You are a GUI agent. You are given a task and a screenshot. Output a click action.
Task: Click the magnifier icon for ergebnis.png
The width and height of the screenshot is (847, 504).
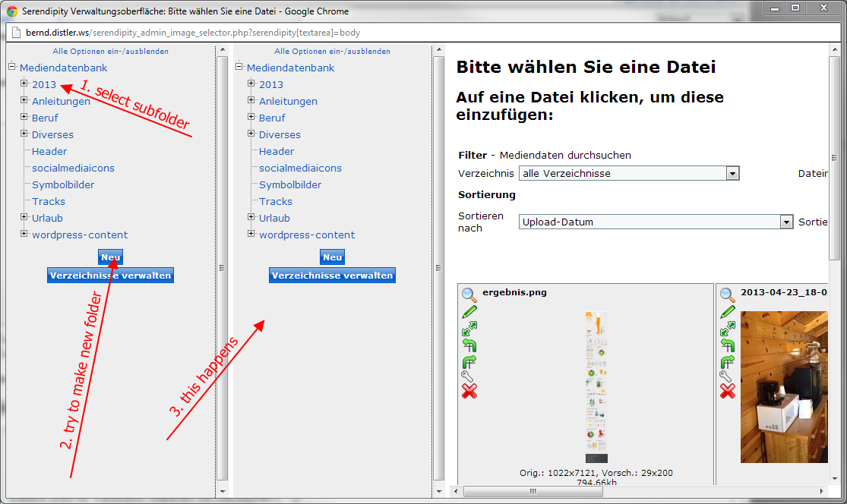pyautogui.click(x=469, y=295)
